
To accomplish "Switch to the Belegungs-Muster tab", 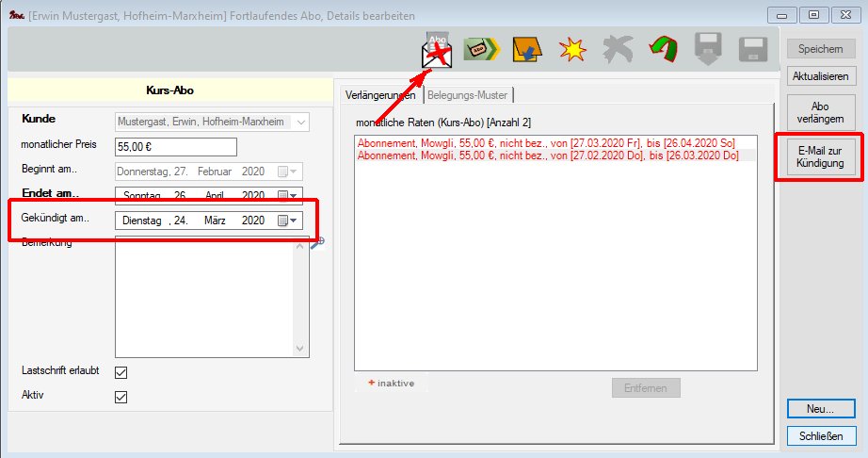I will click(x=468, y=94).
